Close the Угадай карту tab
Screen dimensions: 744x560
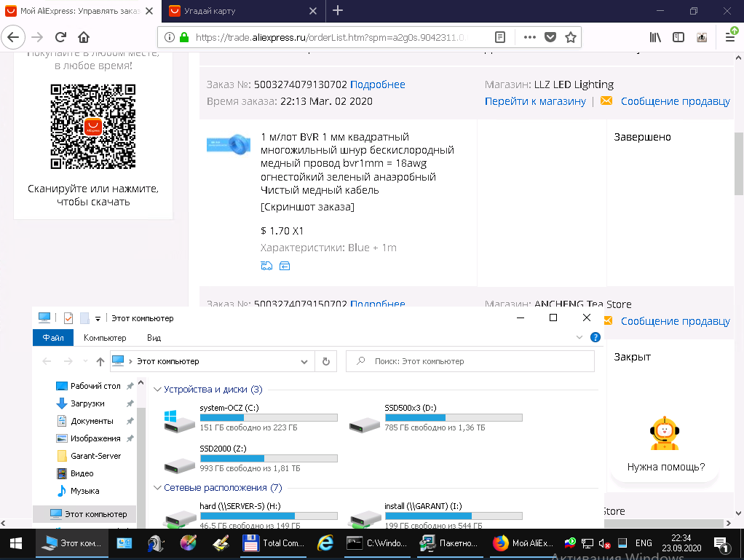[x=313, y=10]
